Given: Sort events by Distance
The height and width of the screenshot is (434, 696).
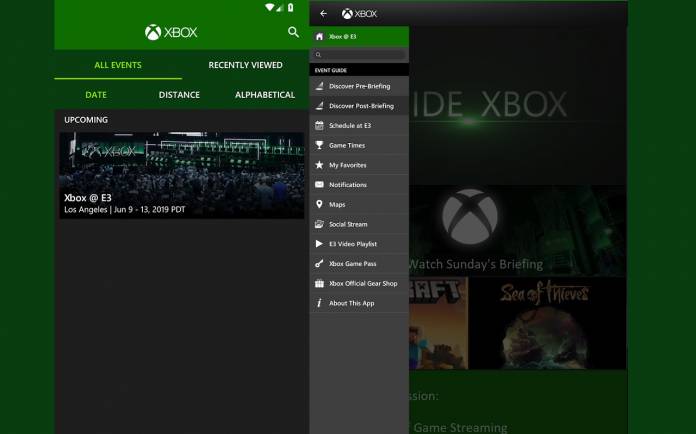Looking at the screenshot, I should (179, 95).
